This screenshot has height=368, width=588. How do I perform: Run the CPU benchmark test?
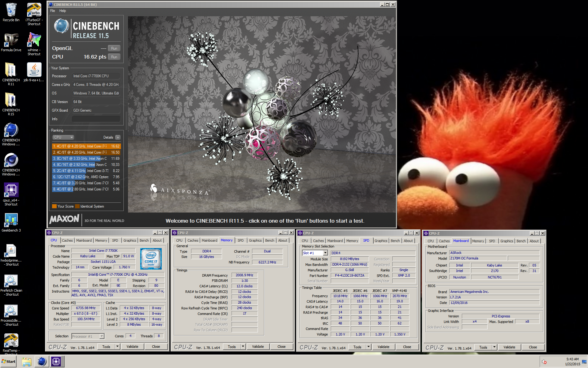coord(114,57)
